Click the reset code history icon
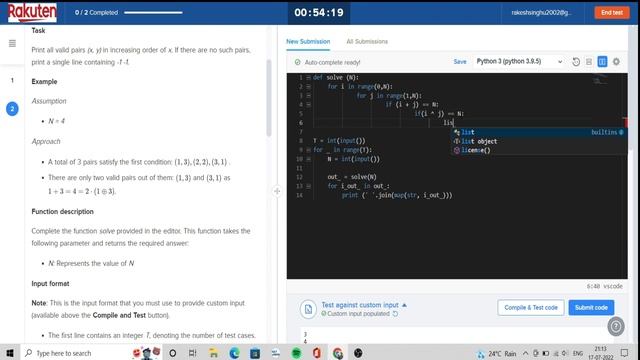The width and height of the screenshot is (640, 360). click(x=576, y=62)
